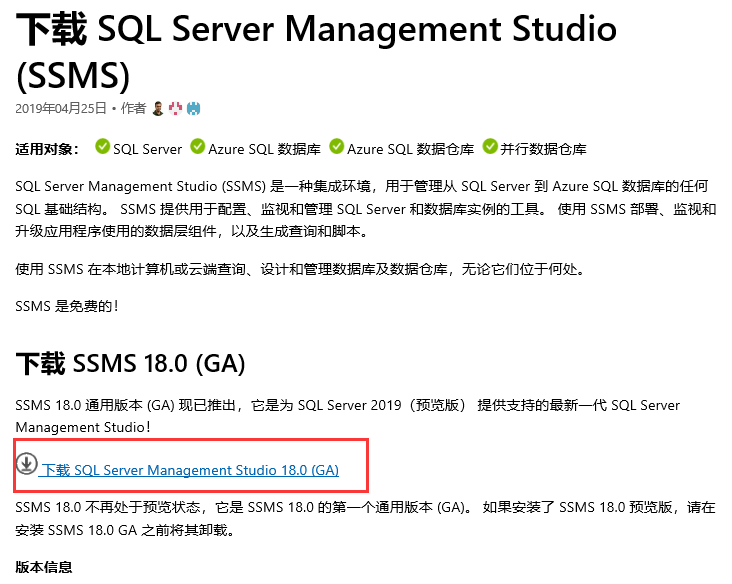Click the 作者 label
The image size is (732, 584).
pyautogui.click(x=134, y=108)
